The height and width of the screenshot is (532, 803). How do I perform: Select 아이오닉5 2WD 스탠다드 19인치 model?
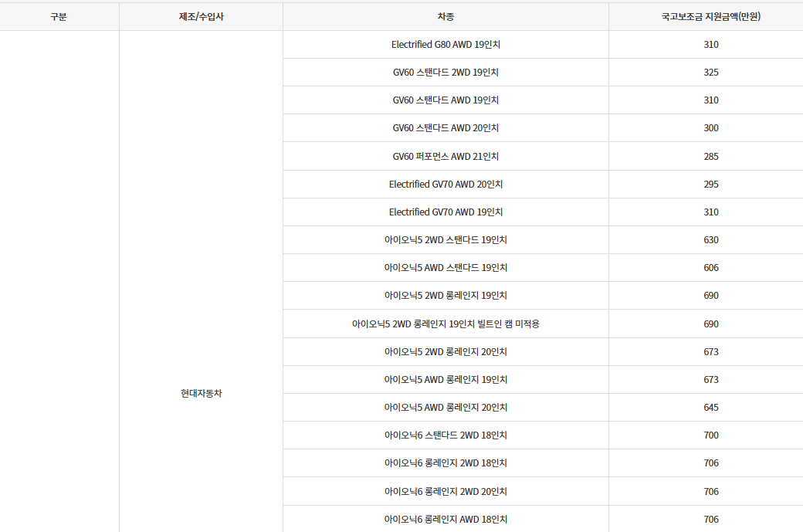pyautogui.click(x=446, y=239)
